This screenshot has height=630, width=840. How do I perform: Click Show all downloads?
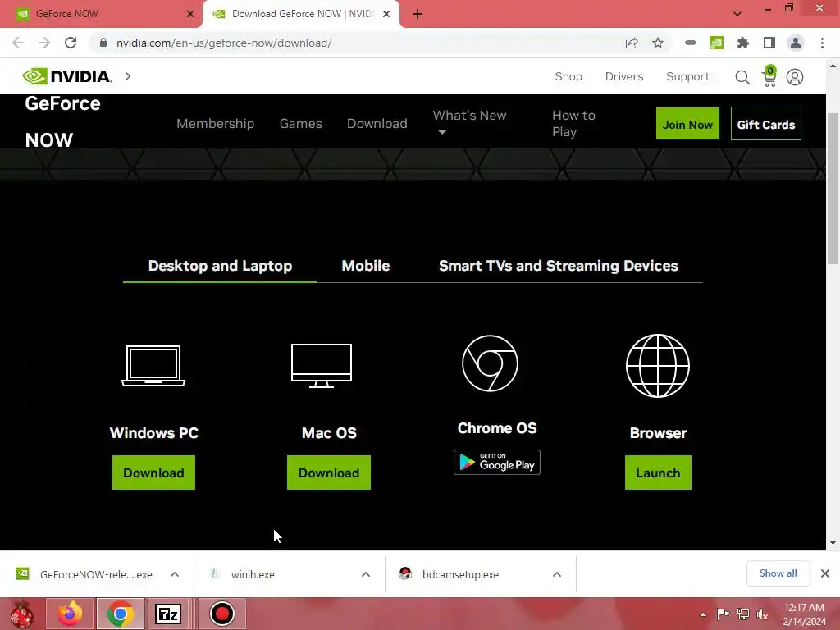pos(778,573)
